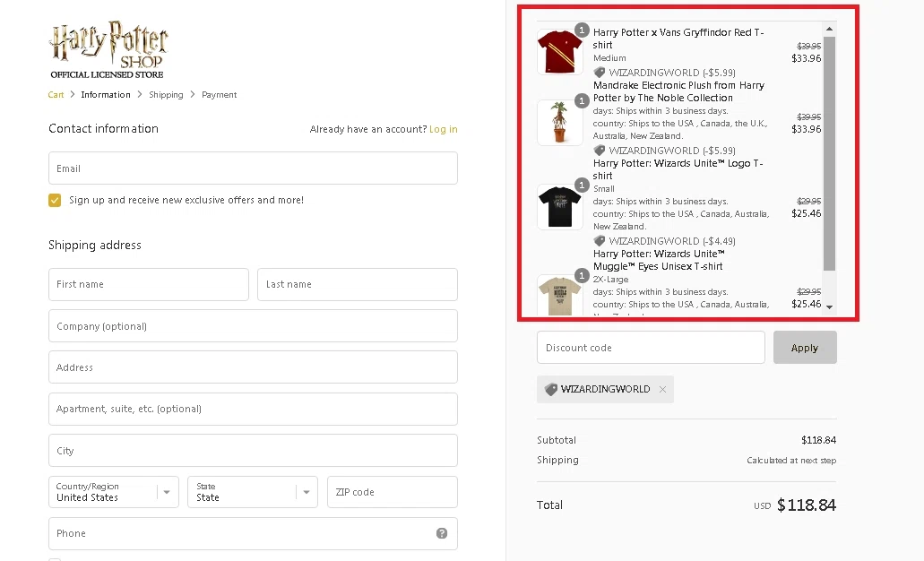Focus the Apartment, suite field

click(x=253, y=409)
